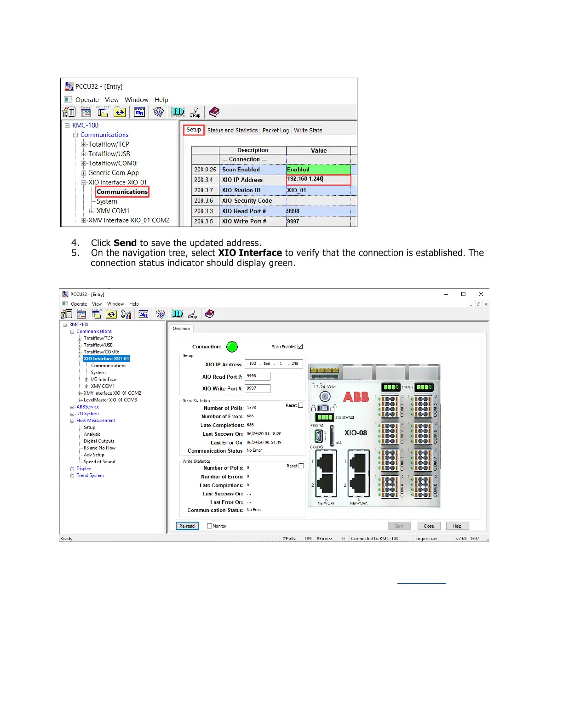Switch to the Status and Statistics tab
The height and width of the screenshot is (728, 563).
(x=232, y=130)
